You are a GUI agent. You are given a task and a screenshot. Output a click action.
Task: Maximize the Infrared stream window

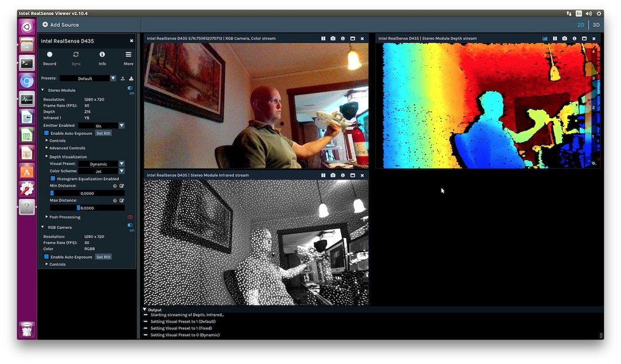(353, 175)
